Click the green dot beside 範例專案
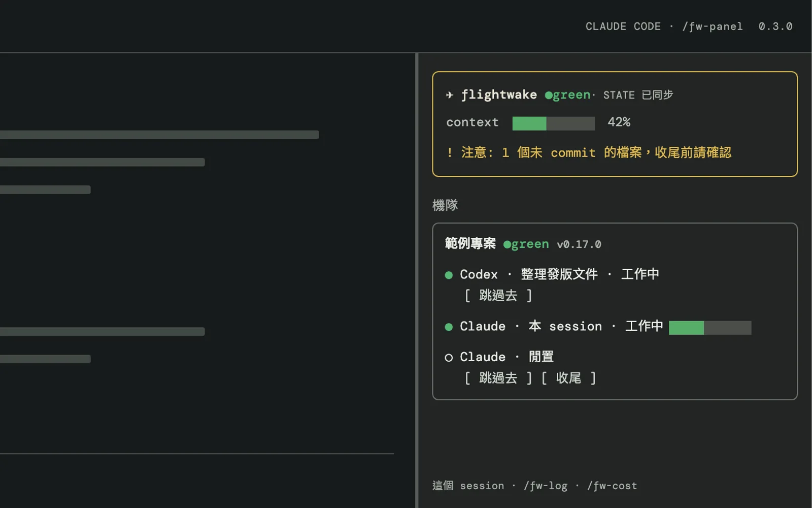Image resolution: width=812 pixels, height=508 pixels. click(x=507, y=245)
